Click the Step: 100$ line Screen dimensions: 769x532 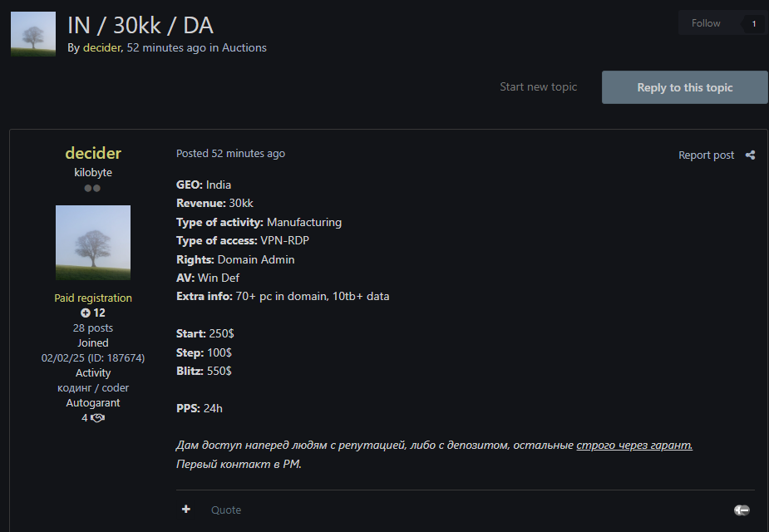204,352
